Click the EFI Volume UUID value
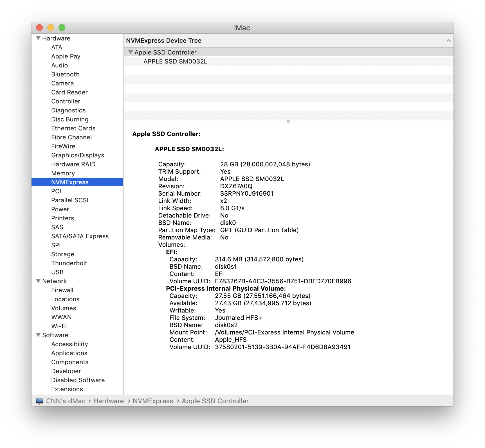The height and width of the screenshot is (448, 485). pos(283,281)
